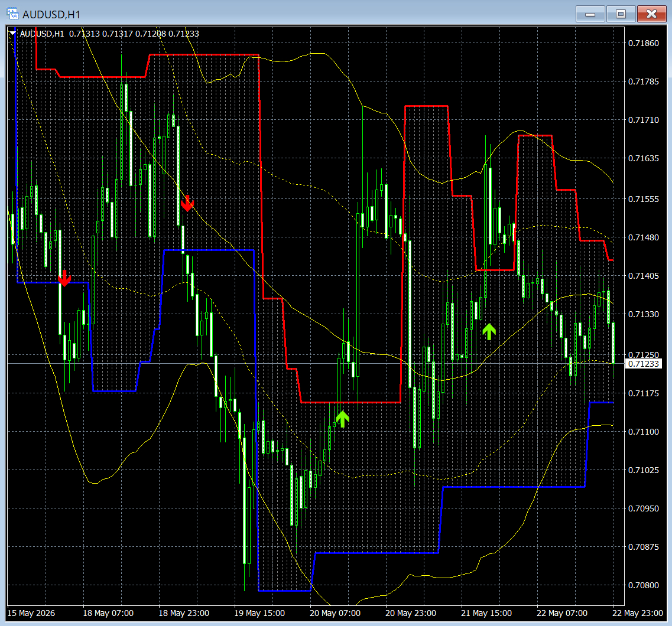The height and width of the screenshot is (626, 672).
Task: Click the current price label 0.71233
Action: (643, 364)
